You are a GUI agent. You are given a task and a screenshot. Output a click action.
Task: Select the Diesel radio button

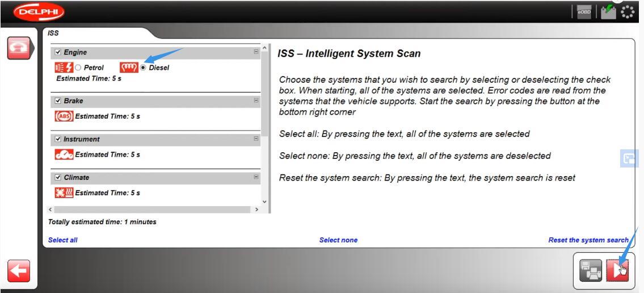143,68
